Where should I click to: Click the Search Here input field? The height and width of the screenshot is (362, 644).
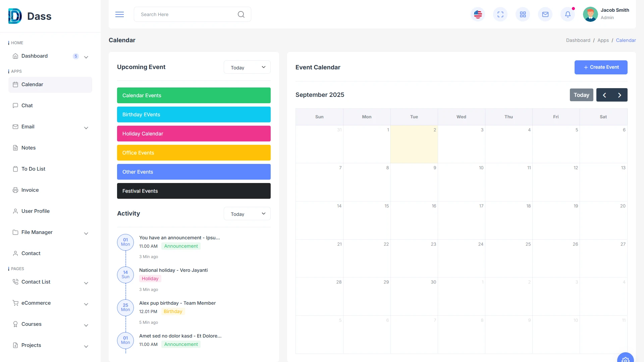pos(193,14)
